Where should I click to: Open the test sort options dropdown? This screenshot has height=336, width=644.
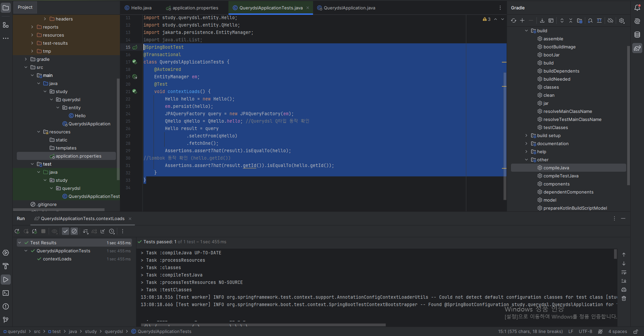point(86,231)
